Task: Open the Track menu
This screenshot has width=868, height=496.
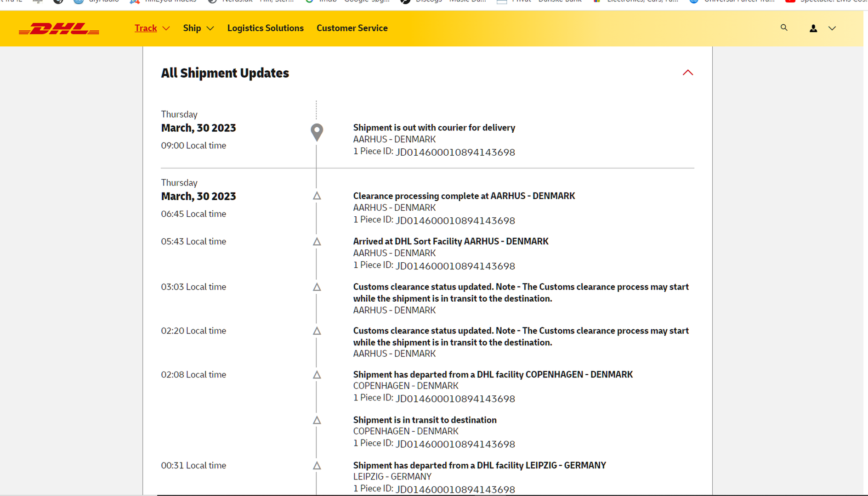Action: pos(146,28)
